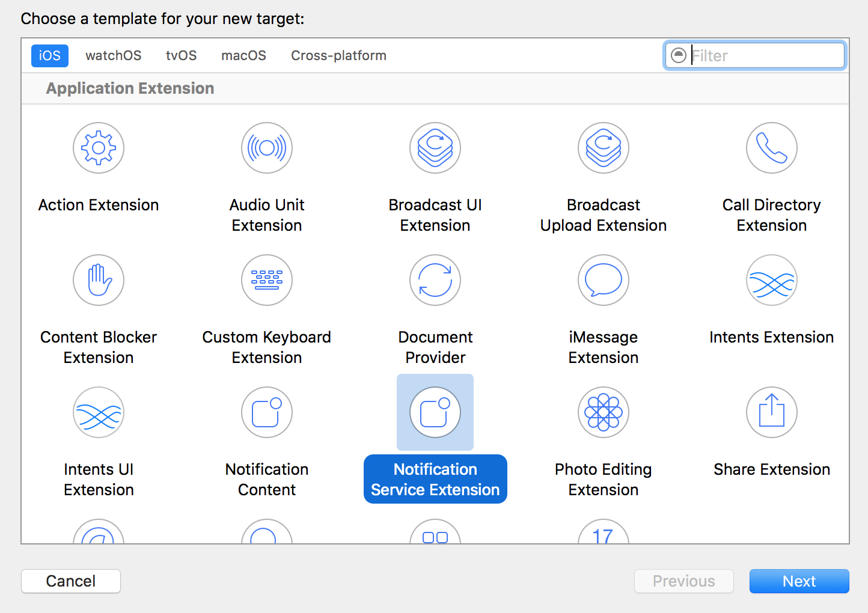This screenshot has width=868, height=613.
Task: Select the Call Directory Extension icon
Action: click(x=771, y=148)
